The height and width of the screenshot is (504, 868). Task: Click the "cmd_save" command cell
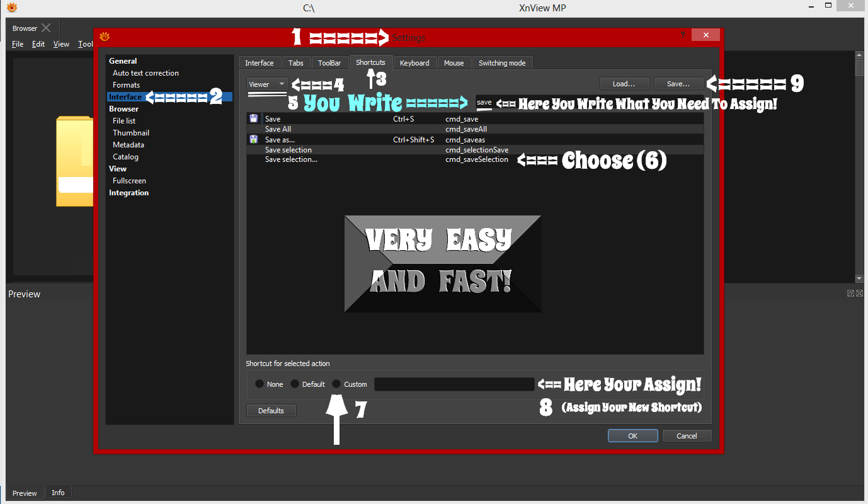(462, 118)
